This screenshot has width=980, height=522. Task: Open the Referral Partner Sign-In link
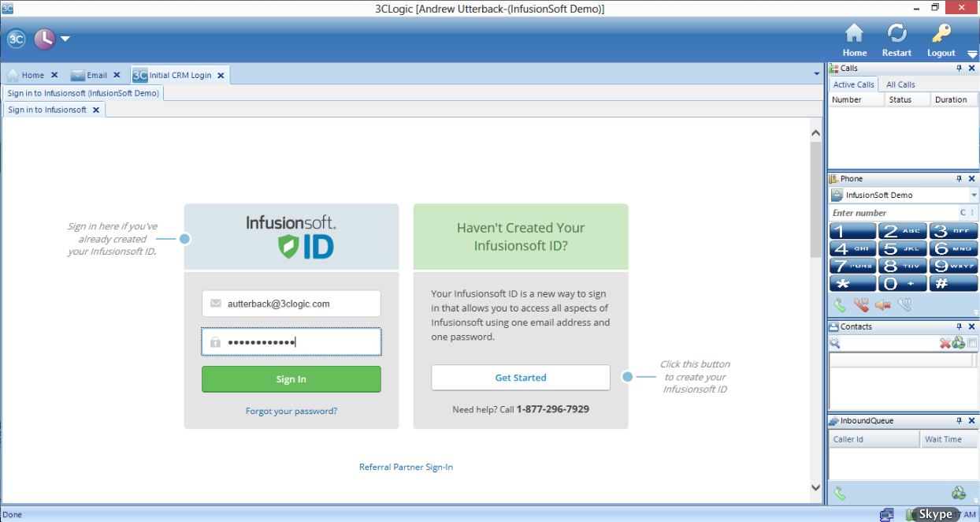tap(406, 467)
